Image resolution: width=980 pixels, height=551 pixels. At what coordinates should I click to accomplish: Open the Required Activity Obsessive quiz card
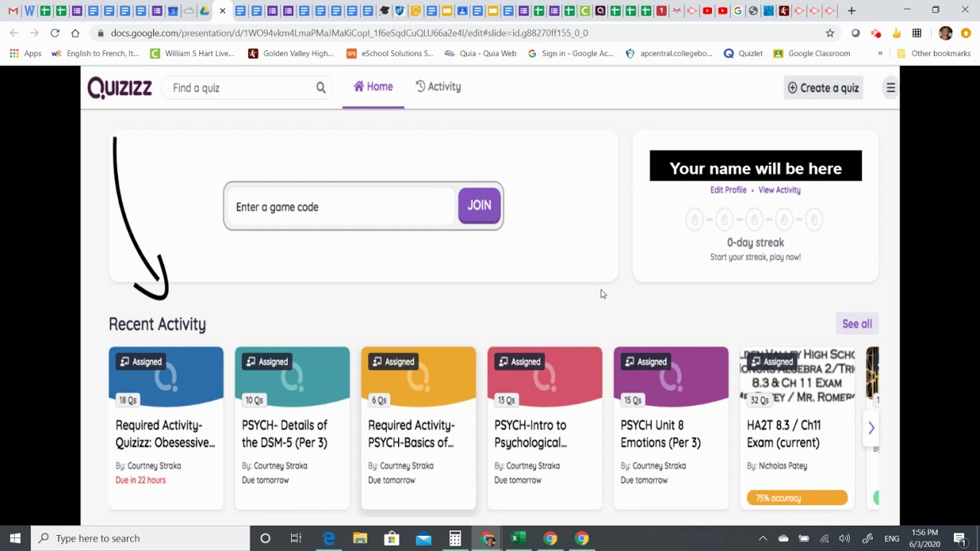tap(166, 428)
